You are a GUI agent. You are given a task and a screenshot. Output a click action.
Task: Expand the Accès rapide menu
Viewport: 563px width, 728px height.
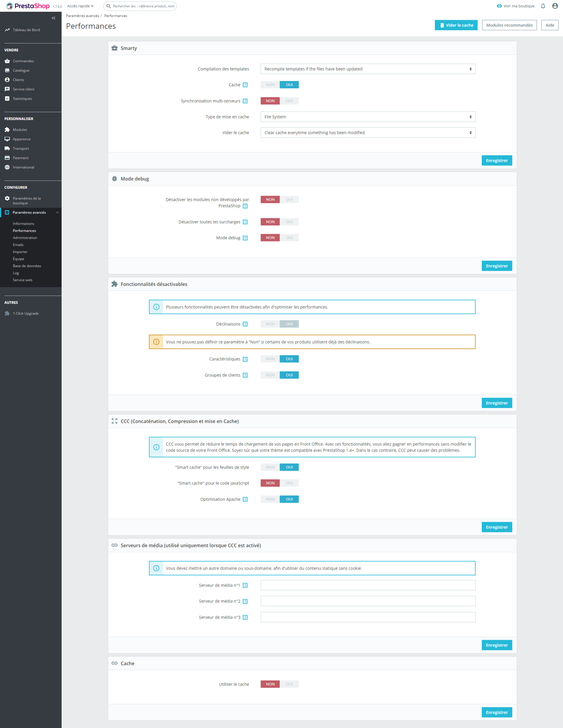coord(80,6)
